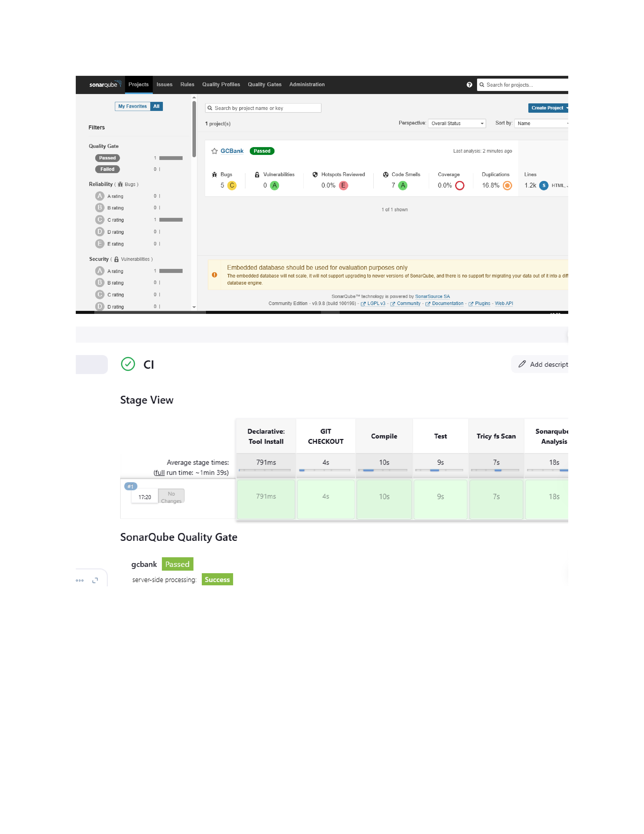Open the Quality Gates tab
The height and width of the screenshot is (834, 644).
[x=265, y=85]
